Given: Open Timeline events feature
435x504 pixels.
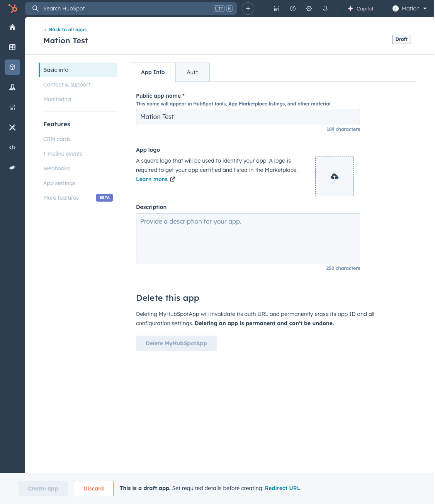Looking at the screenshot, I should (x=63, y=154).
